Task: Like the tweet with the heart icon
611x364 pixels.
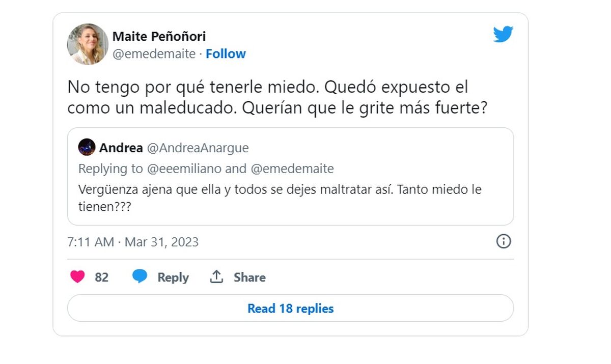Action: coord(77,277)
